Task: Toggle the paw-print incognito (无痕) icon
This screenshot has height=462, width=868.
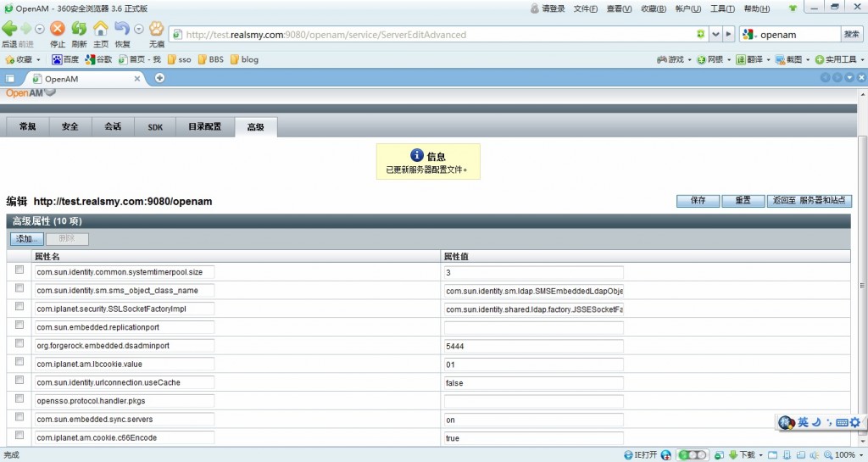Action: tap(157, 28)
